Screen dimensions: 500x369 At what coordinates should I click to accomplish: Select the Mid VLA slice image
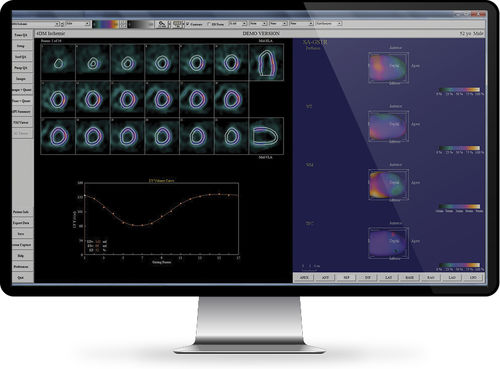point(266,136)
